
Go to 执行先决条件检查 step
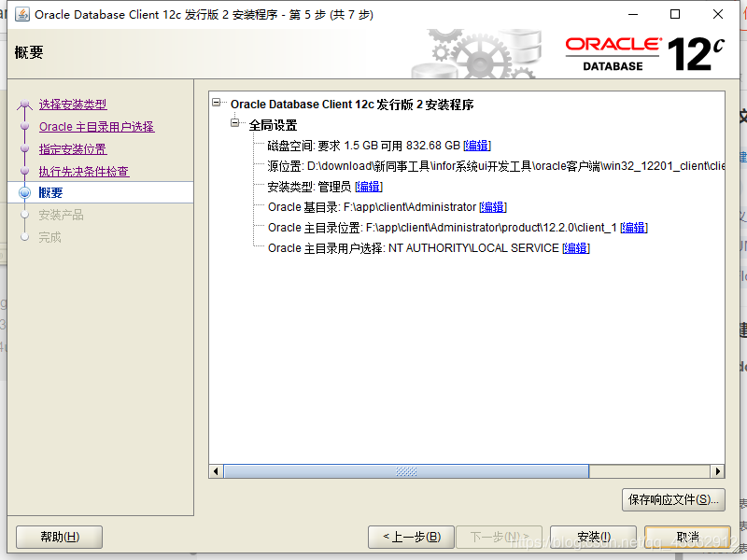pos(84,172)
